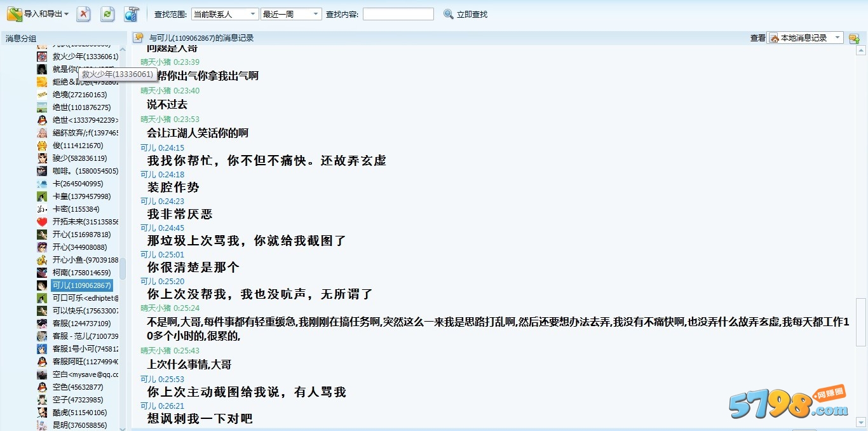The image size is (868, 431).
Task: Open the 导入和导出 import/export menu
Action: (x=38, y=13)
